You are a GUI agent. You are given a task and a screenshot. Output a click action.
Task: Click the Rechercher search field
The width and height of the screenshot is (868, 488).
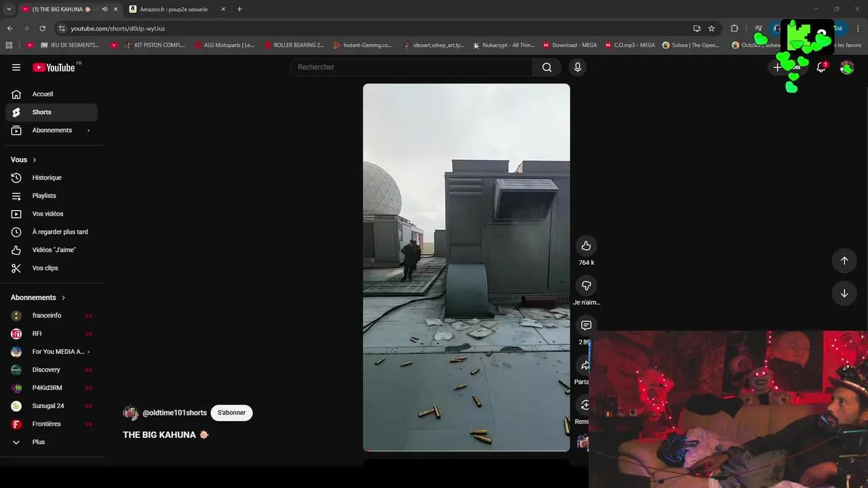click(x=412, y=67)
